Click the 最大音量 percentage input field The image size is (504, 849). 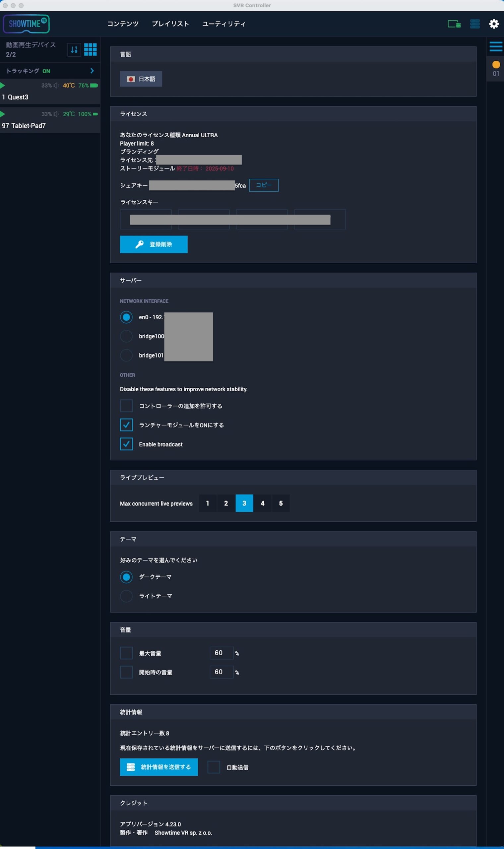(x=222, y=653)
